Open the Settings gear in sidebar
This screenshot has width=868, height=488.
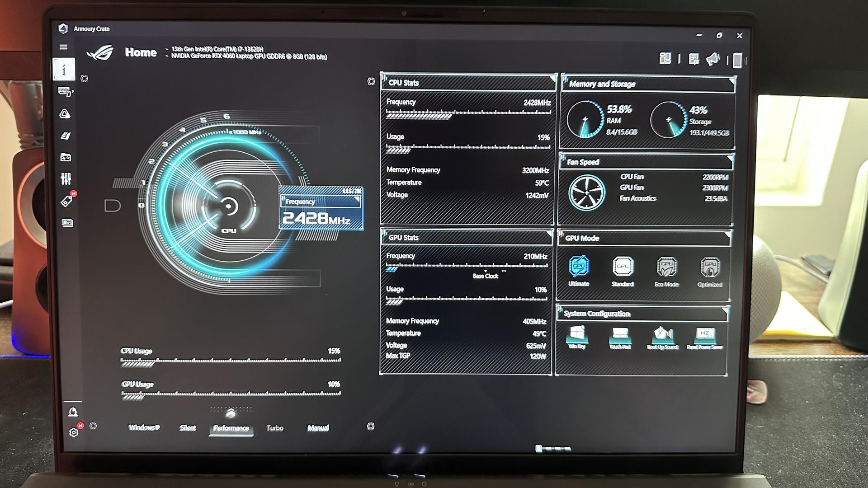(74, 432)
